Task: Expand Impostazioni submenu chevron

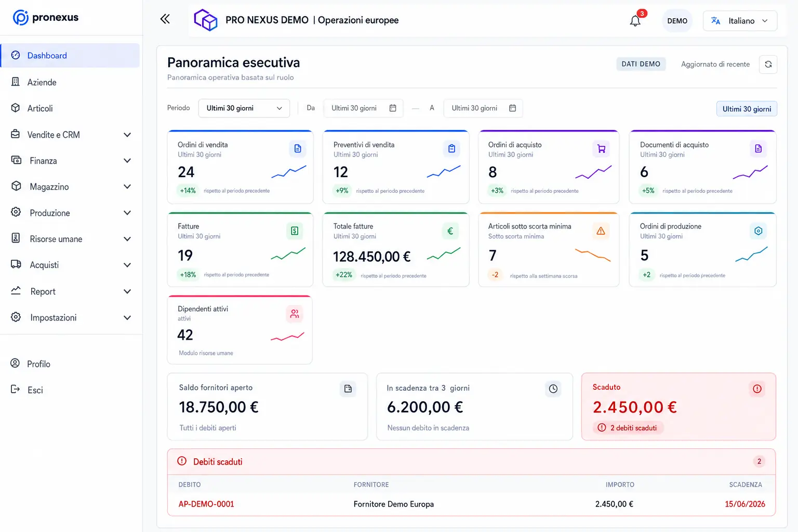Action: [x=127, y=317]
